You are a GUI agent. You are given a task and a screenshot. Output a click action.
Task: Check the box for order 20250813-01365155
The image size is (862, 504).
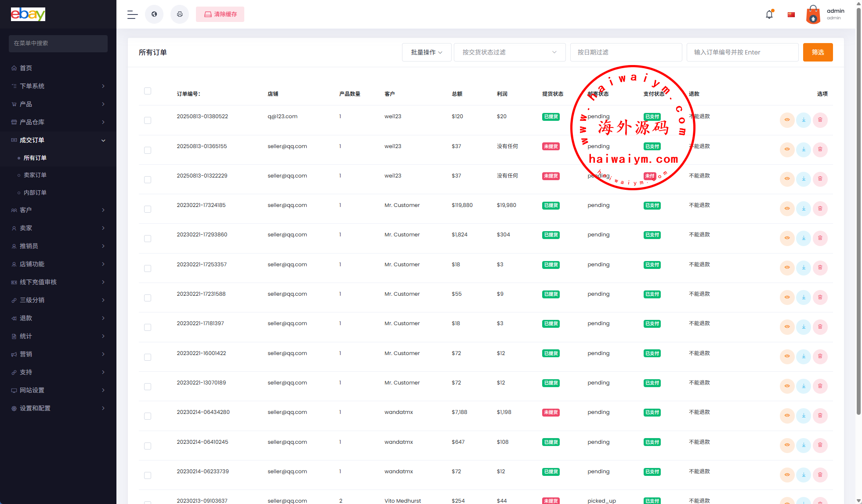point(148,150)
